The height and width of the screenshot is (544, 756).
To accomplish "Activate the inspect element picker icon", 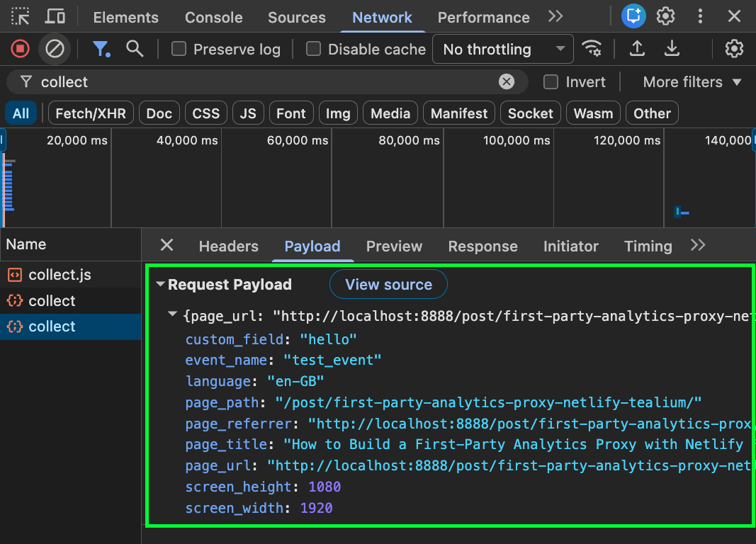I will coord(21,17).
